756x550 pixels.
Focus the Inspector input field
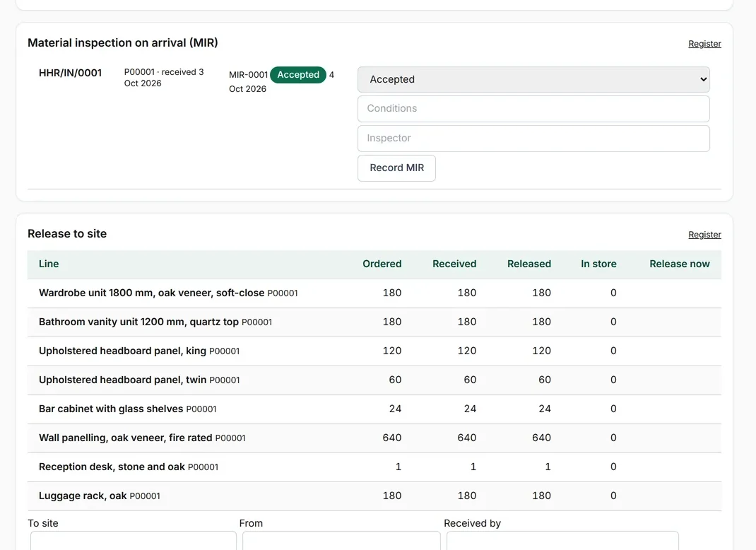tap(533, 139)
